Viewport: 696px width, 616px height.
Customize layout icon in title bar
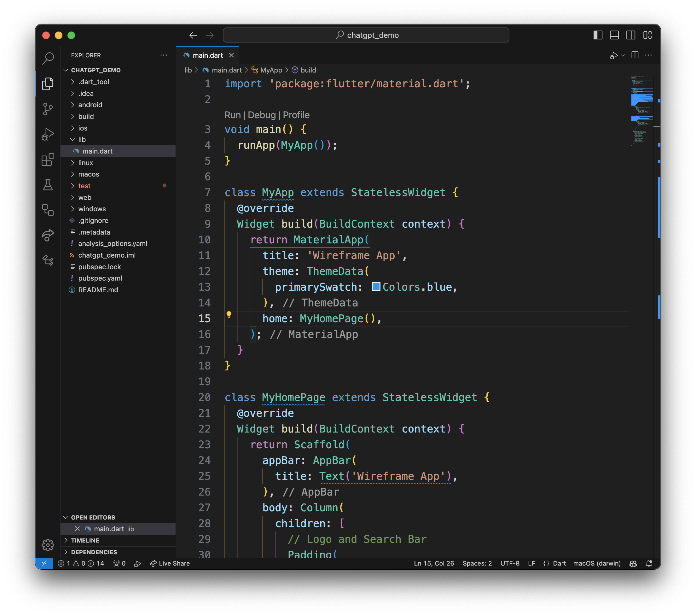[x=647, y=35]
